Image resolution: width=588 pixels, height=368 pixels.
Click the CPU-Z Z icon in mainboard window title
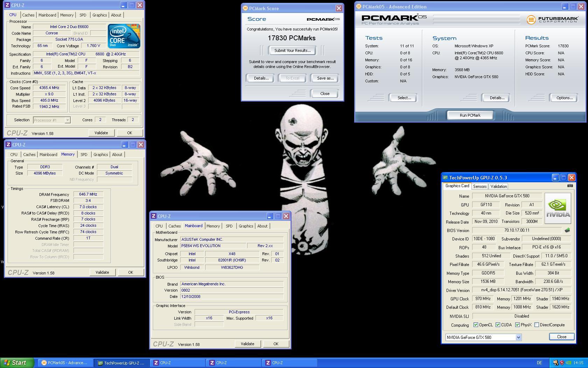pyautogui.click(x=154, y=216)
